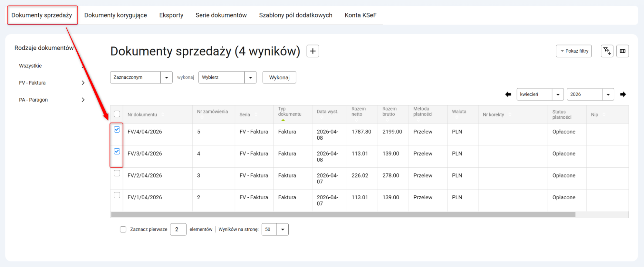Go to next month with right arrow

point(623,94)
